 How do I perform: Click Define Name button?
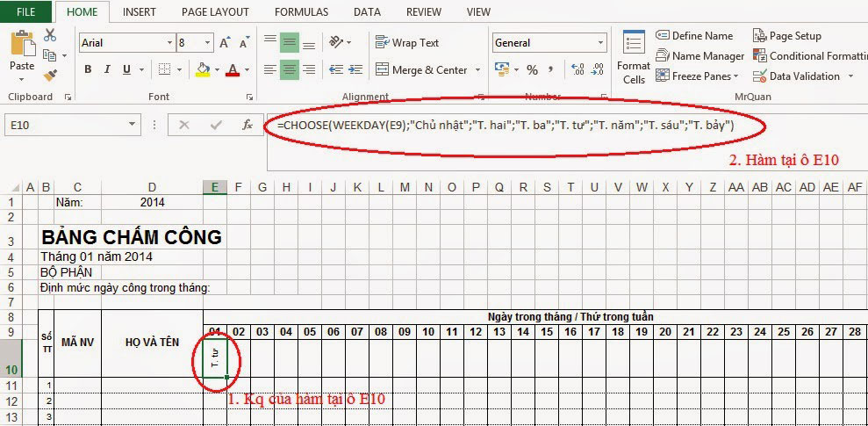pyautogui.click(x=694, y=35)
